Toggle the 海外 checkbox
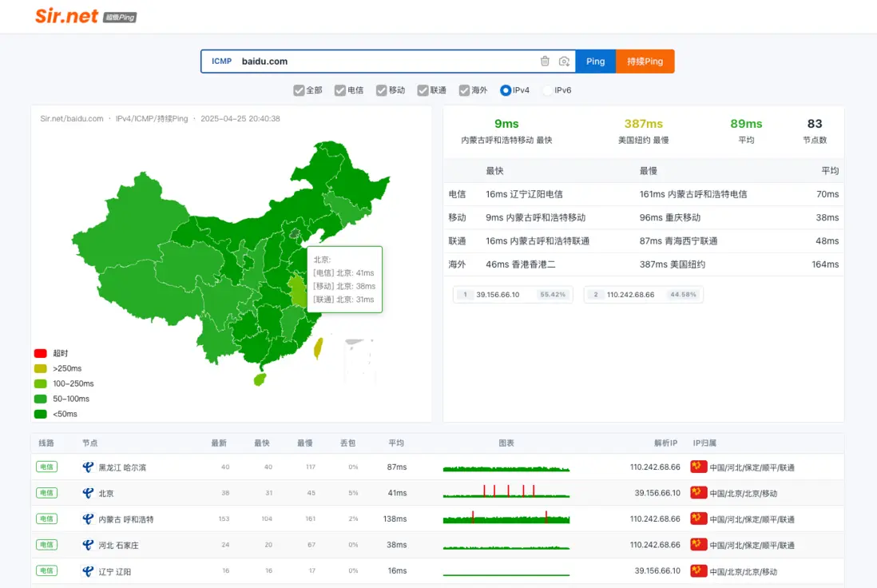Viewport: 877px width, 588px height. click(464, 90)
